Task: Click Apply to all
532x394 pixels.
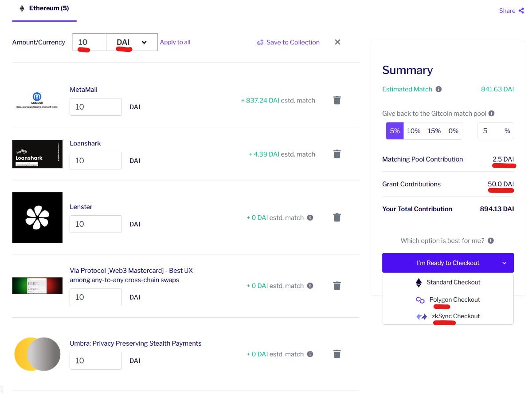Action: pos(175,42)
